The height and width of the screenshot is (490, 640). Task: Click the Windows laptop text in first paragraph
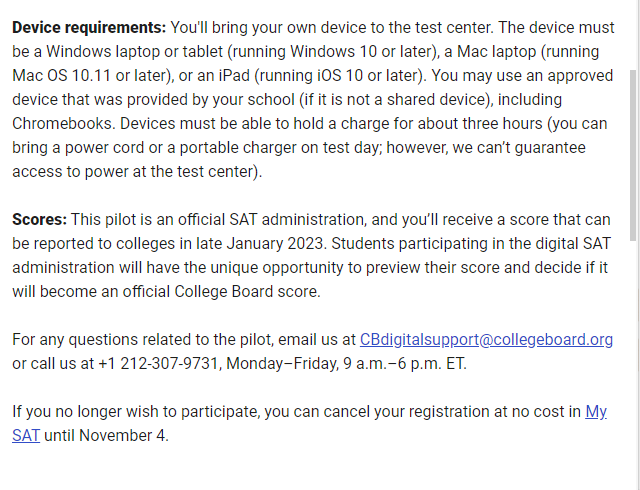click(x=103, y=51)
